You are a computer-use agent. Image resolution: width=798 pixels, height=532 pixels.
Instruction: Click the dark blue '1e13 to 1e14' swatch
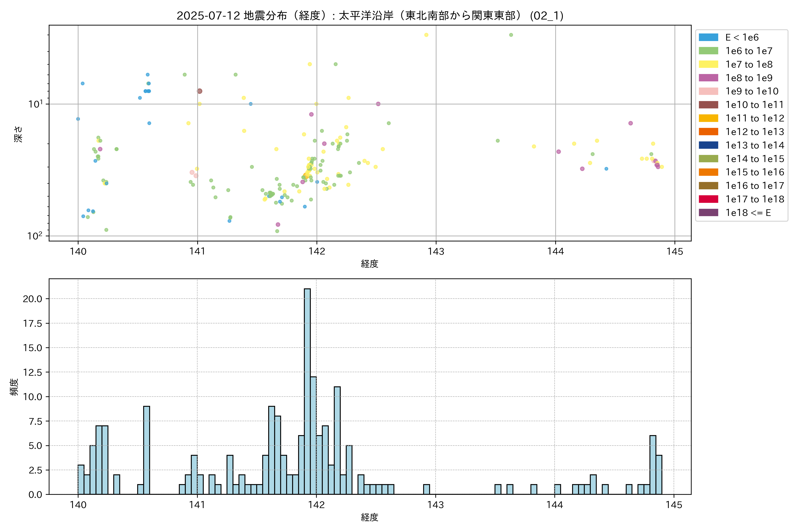708,145
